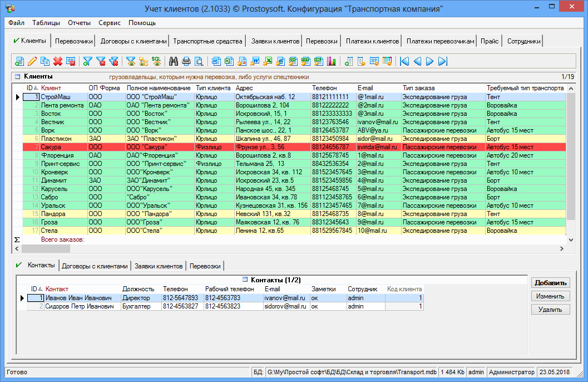Click the delete table rows icon
This screenshot has height=382, width=588.
[71, 61]
